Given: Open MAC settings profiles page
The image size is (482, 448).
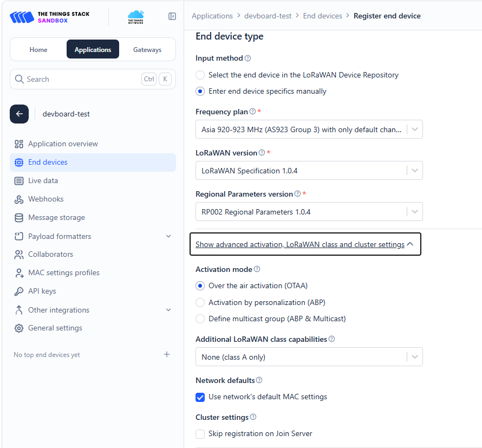Looking at the screenshot, I should [x=93, y=272].
